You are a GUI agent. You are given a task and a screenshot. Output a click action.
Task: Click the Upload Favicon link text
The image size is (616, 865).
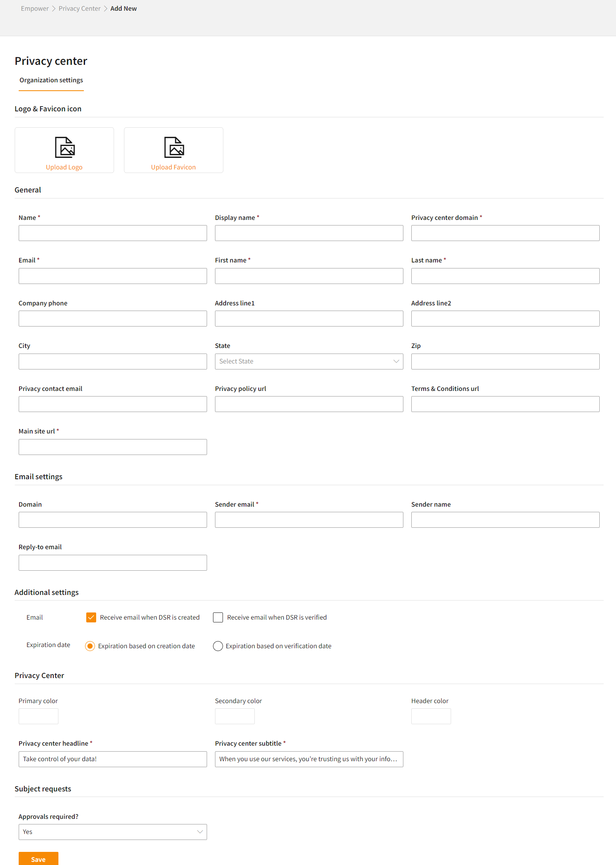pos(173,167)
